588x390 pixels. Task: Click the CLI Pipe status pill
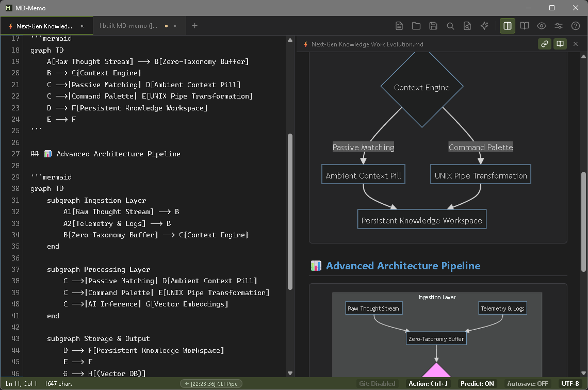tap(211, 384)
